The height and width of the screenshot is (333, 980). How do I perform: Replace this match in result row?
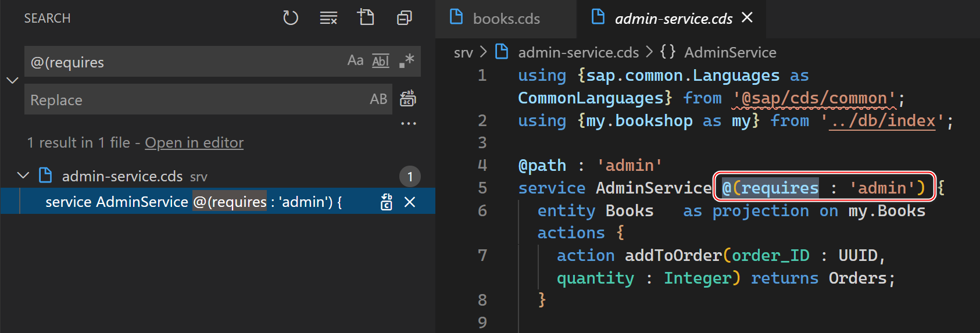[x=387, y=202]
